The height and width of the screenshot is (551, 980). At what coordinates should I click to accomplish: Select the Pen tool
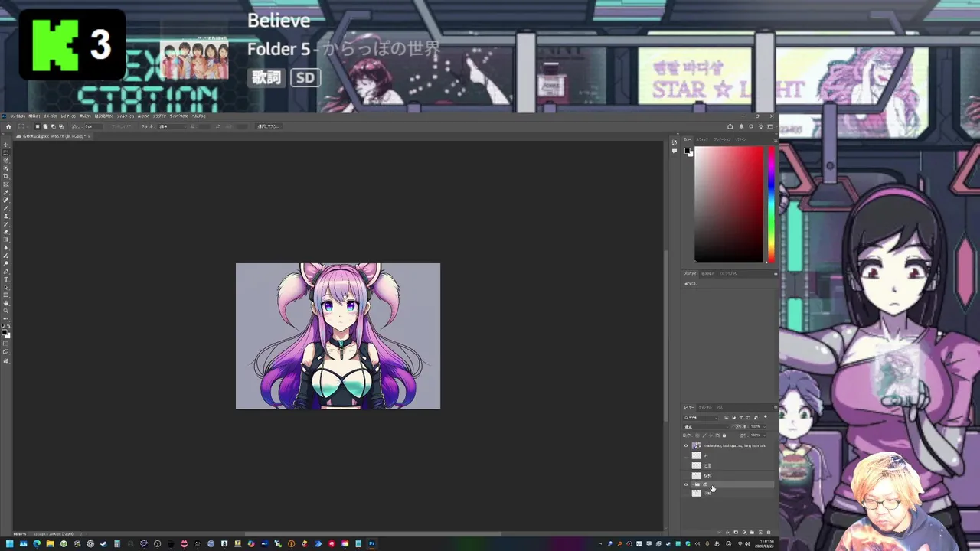pos(6,271)
